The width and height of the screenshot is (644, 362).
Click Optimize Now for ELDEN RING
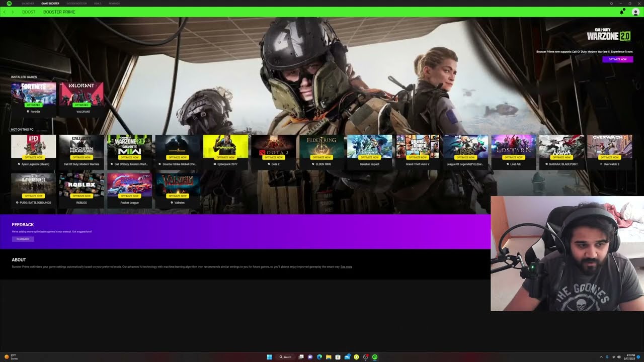pos(321,157)
